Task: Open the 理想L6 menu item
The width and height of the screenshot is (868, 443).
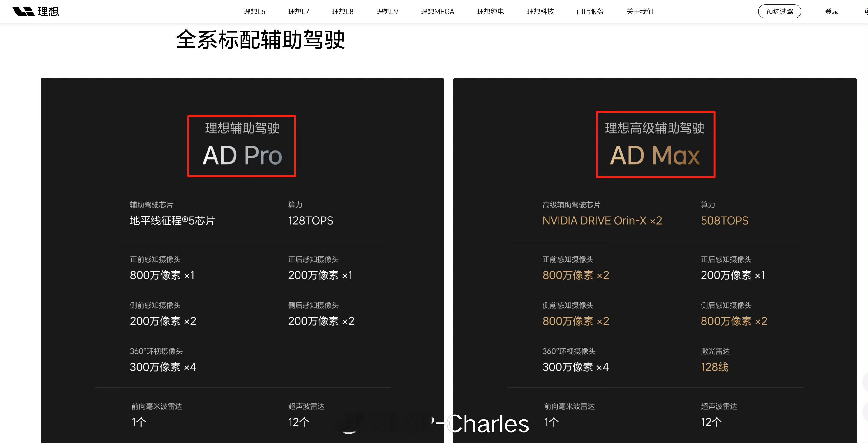Action: (254, 11)
